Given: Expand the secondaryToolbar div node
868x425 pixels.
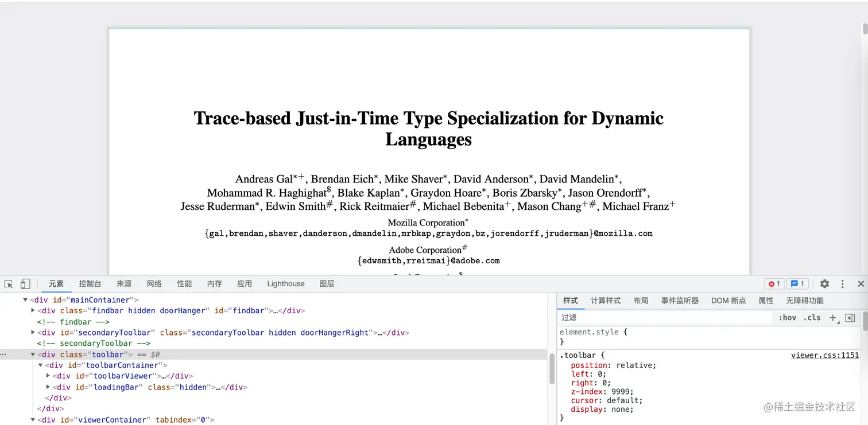Looking at the screenshot, I should [x=33, y=333].
